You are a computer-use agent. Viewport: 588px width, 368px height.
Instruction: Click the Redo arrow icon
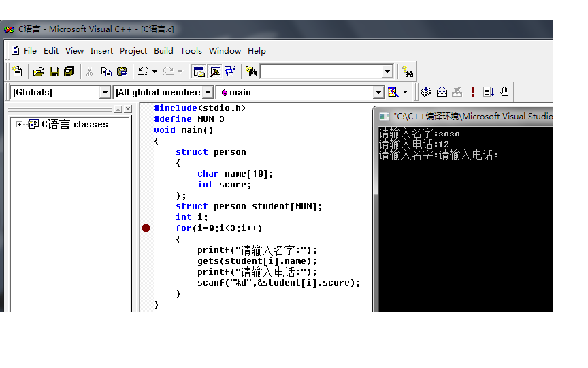pyautogui.click(x=168, y=72)
